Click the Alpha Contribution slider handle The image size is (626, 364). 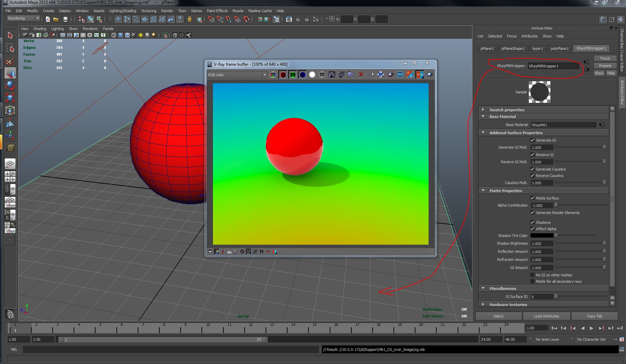[x=556, y=205]
